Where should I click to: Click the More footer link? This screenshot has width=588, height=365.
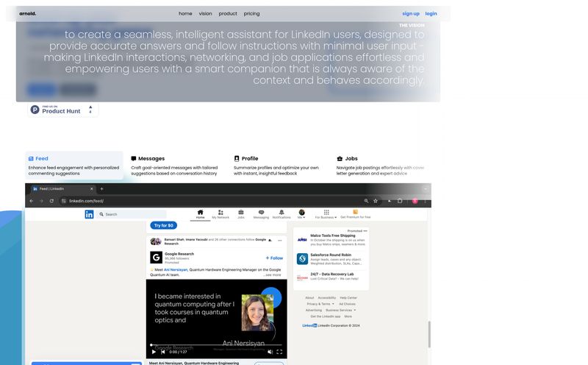[348, 316]
